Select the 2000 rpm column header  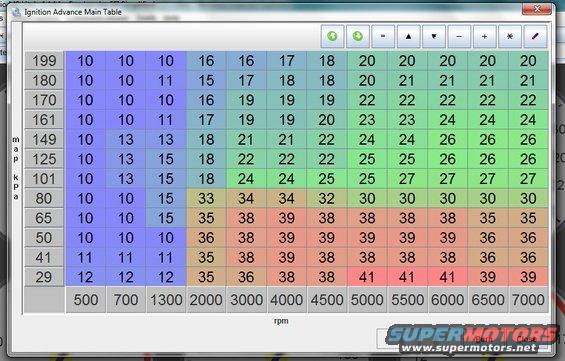tap(206, 300)
